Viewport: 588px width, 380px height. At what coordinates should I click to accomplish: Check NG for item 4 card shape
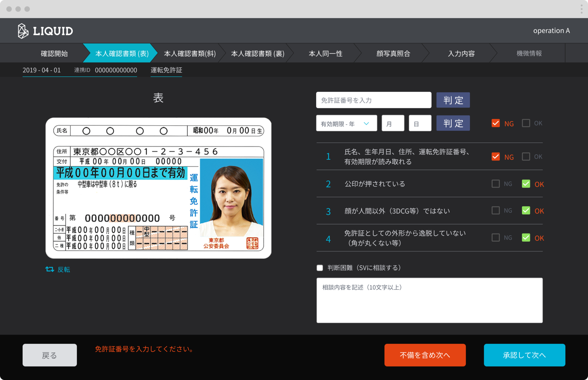pos(496,238)
